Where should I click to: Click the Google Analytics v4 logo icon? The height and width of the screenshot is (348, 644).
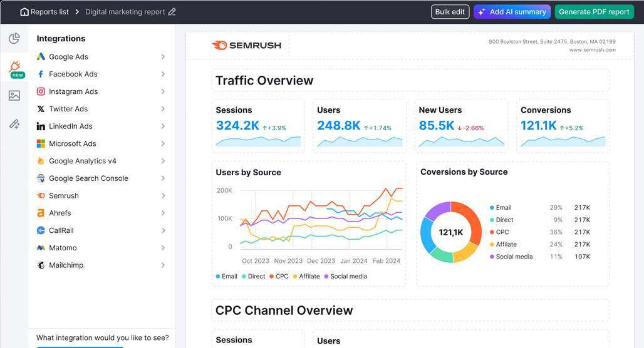tap(41, 161)
